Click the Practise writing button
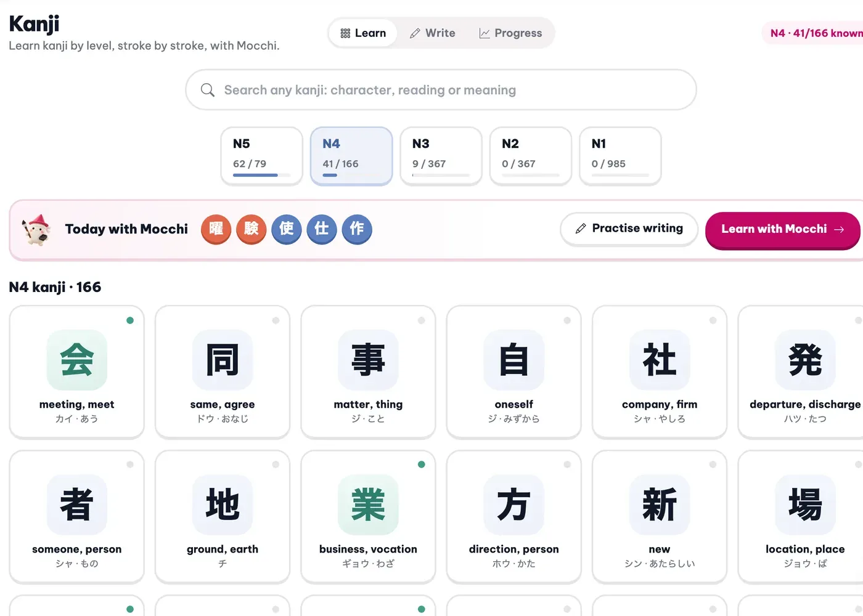Image resolution: width=863 pixels, height=616 pixels. 629,229
